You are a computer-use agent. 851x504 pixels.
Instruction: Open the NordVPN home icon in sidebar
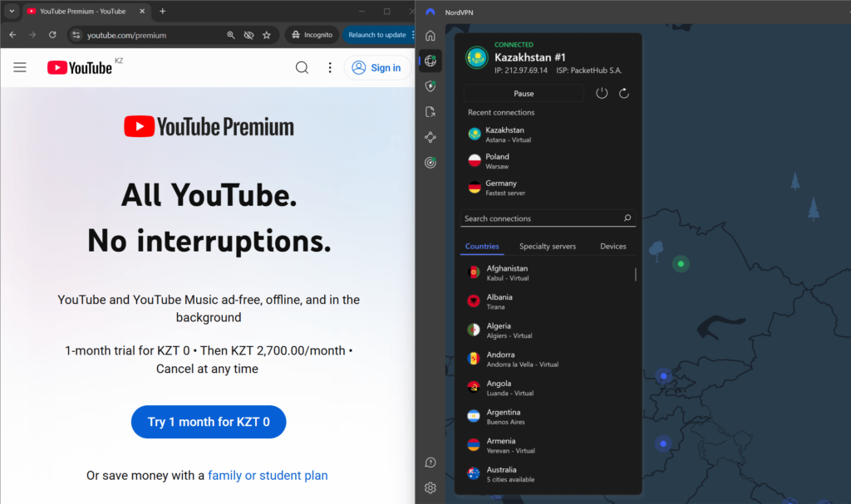430,36
